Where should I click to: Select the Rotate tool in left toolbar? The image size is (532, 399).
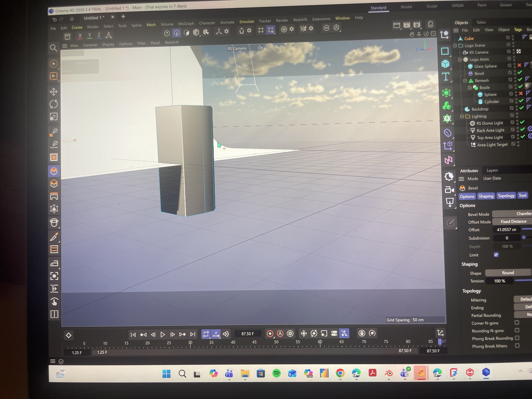[54, 104]
